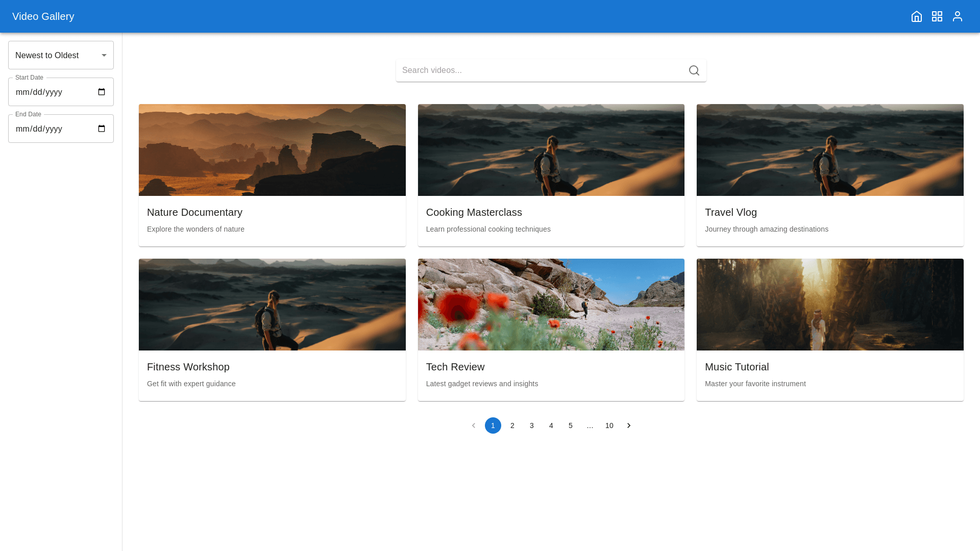Open Start Date calendar picker icon
The height and width of the screenshot is (551, 980).
tap(102, 92)
